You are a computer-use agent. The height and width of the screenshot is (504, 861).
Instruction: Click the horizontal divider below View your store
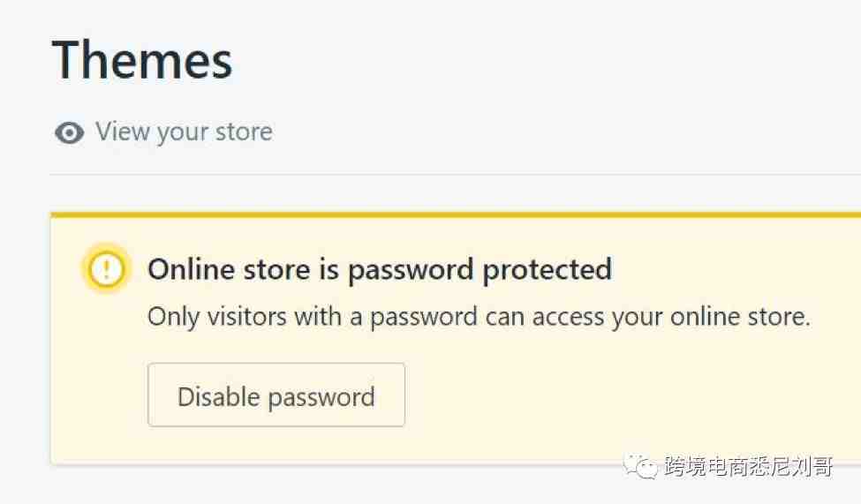click(456, 175)
